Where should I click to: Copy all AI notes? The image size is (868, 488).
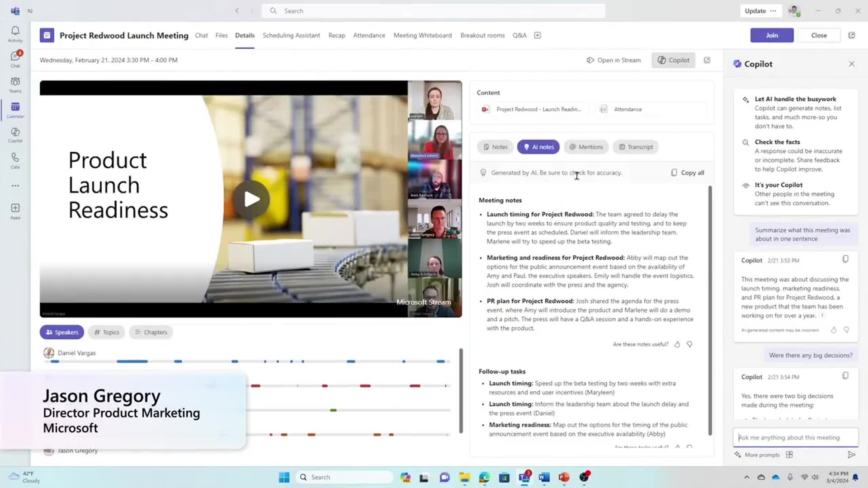click(687, 173)
